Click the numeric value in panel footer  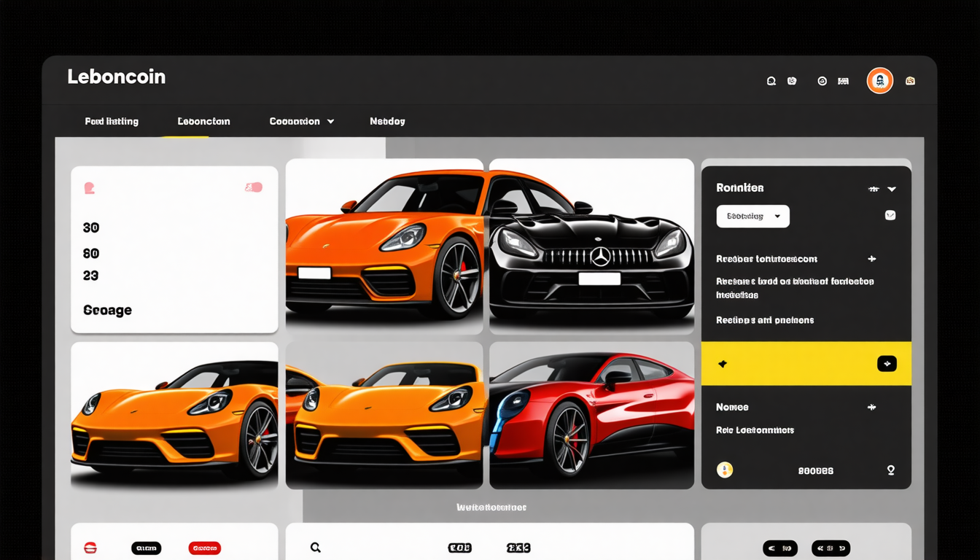pyautogui.click(x=816, y=471)
